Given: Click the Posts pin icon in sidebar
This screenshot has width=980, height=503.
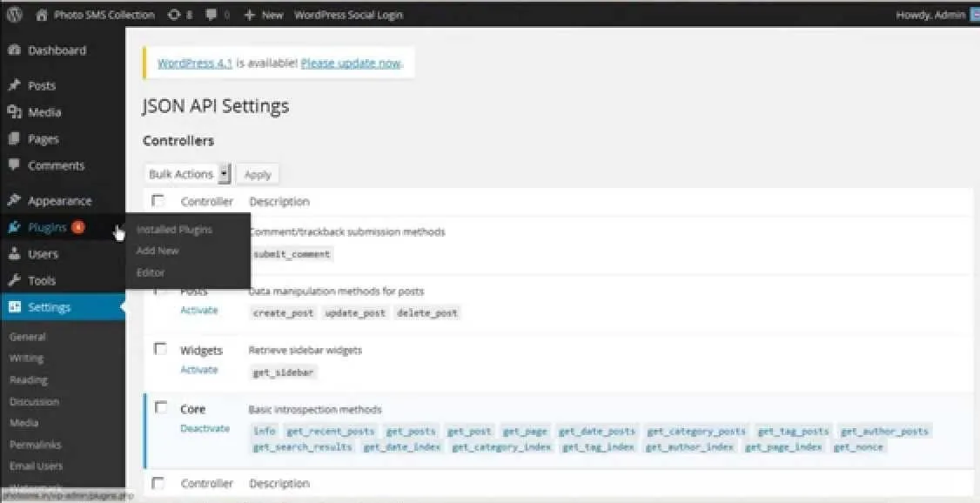Looking at the screenshot, I should [x=15, y=85].
